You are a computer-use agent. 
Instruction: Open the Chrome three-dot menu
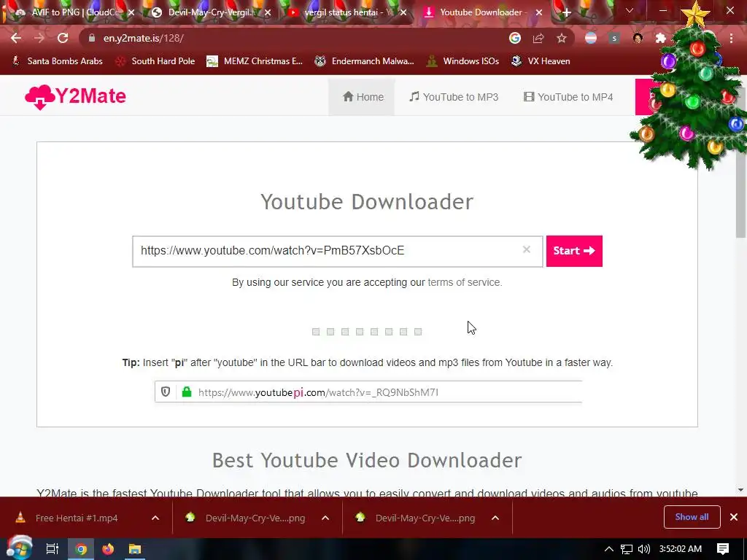(x=731, y=38)
